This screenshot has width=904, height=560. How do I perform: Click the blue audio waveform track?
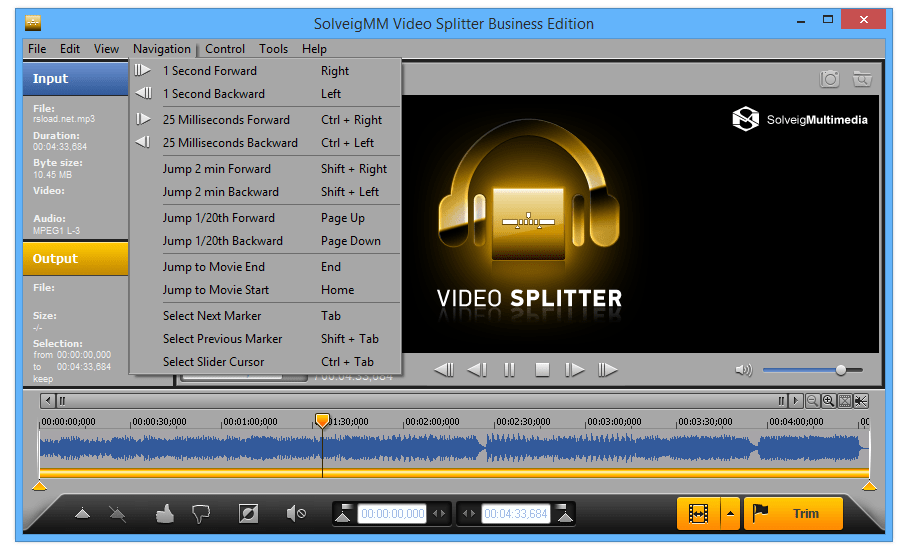click(454, 448)
